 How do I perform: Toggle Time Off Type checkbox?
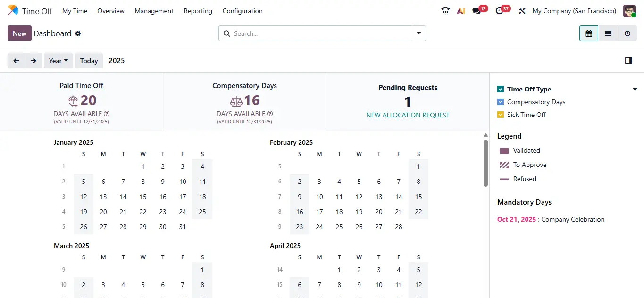coord(501,89)
